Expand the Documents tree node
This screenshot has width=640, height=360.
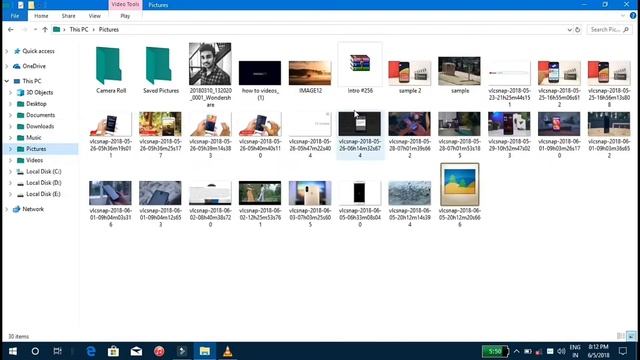pos(11,115)
